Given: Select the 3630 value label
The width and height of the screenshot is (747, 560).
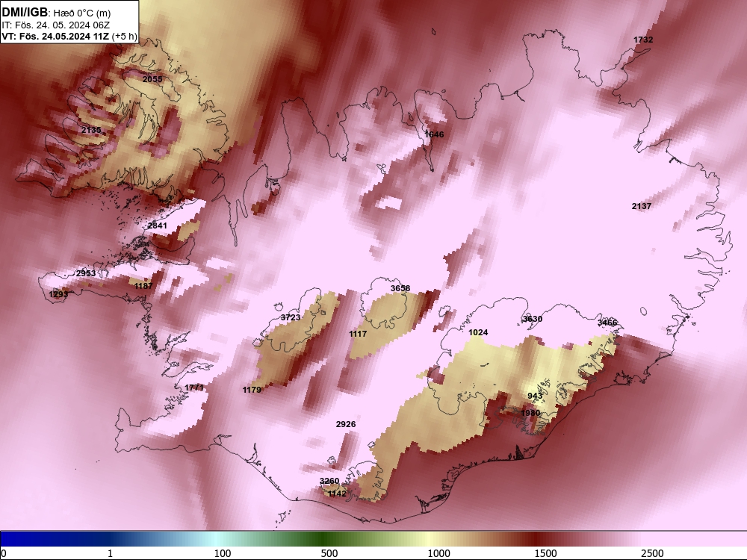Looking at the screenshot, I should pyautogui.click(x=533, y=319).
